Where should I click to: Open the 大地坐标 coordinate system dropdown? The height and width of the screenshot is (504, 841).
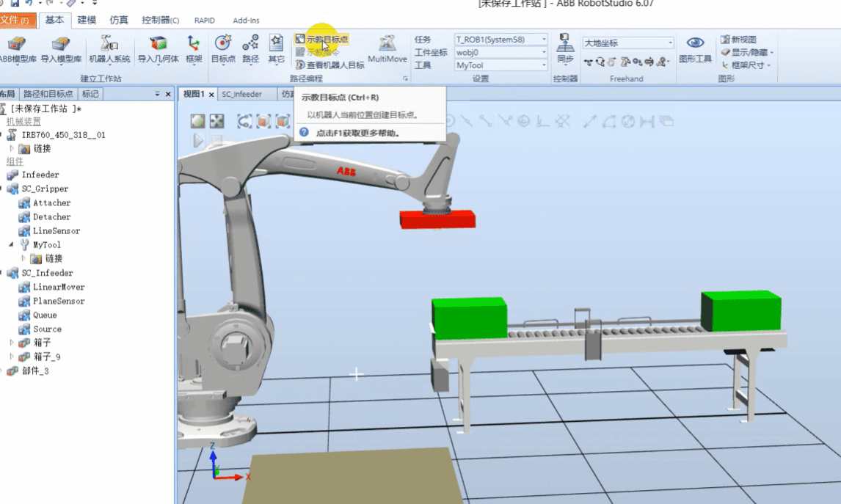click(x=628, y=43)
